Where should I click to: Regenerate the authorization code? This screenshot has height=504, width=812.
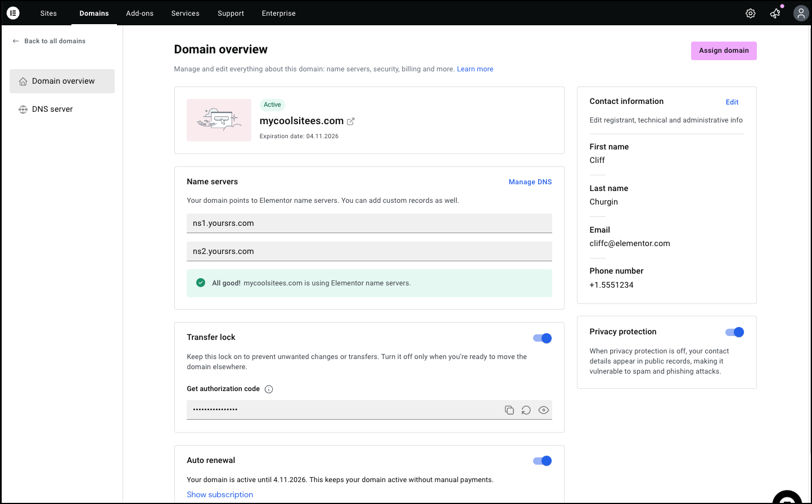(526, 410)
